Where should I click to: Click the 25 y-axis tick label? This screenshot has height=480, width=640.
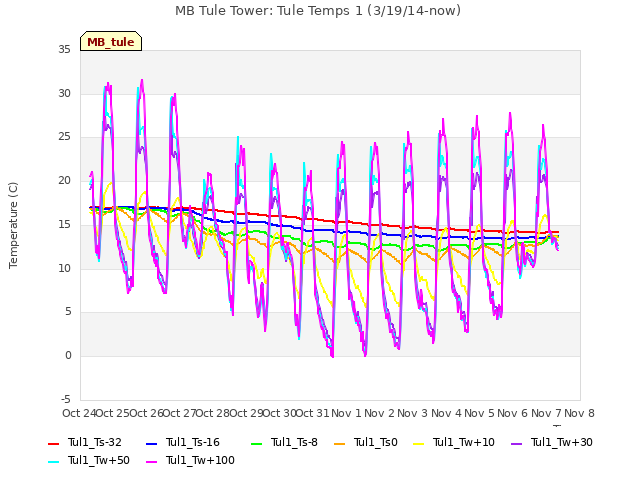coord(64,137)
